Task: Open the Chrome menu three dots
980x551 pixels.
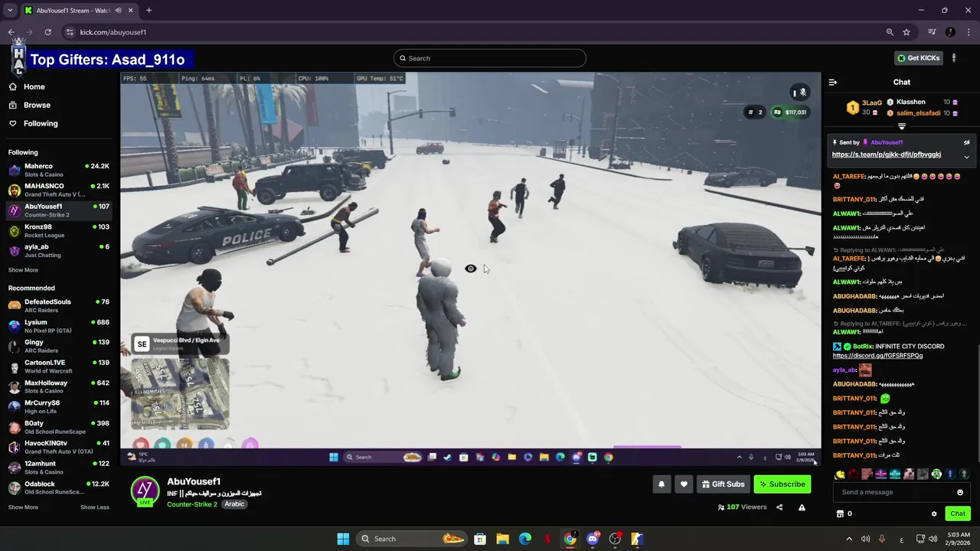Action: pyautogui.click(x=969, y=32)
